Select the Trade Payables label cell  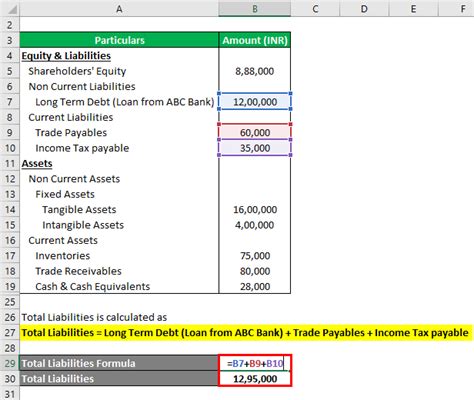pyautogui.click(x=119, y=132)
